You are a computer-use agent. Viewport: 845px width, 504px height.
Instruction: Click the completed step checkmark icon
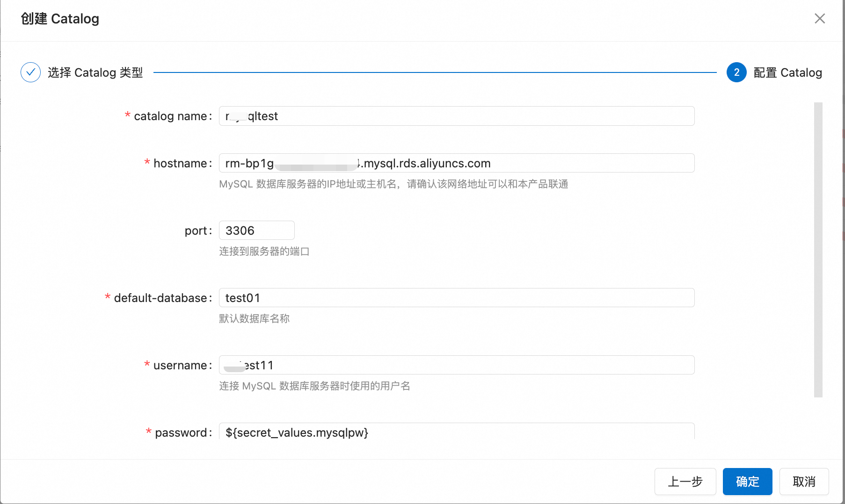(x=31, y=72)
